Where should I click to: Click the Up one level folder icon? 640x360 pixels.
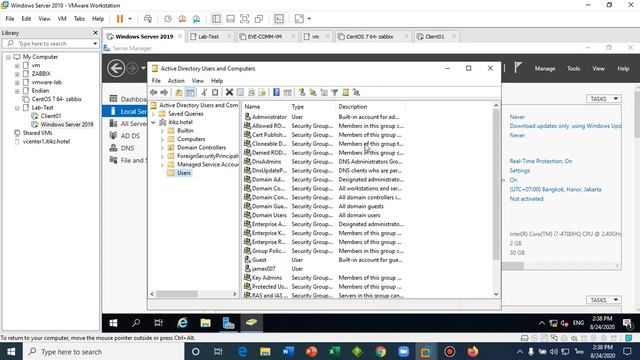point(179,93)
